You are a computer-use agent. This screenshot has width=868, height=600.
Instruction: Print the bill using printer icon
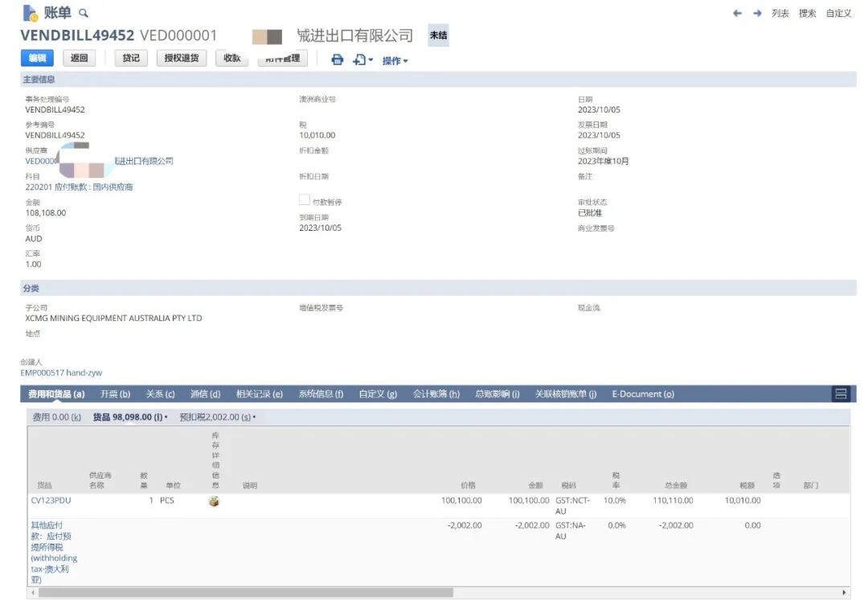[x=337, y=60]
